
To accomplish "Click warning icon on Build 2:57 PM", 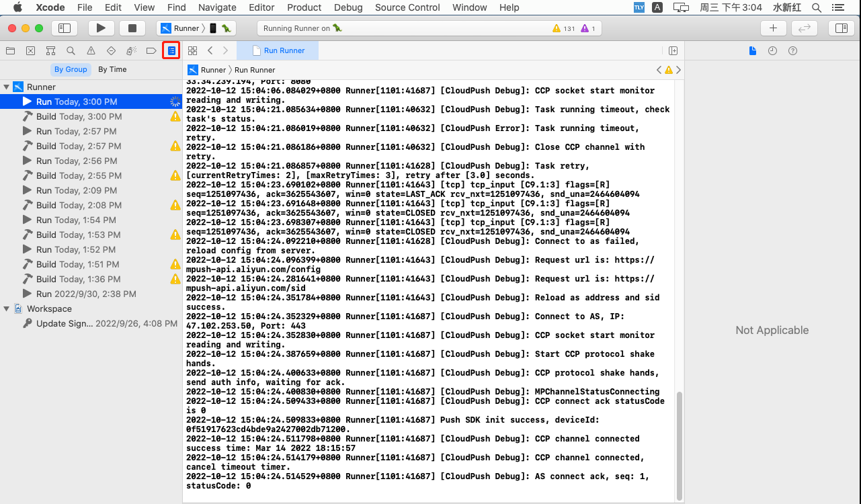I will (x=175, y=146).
